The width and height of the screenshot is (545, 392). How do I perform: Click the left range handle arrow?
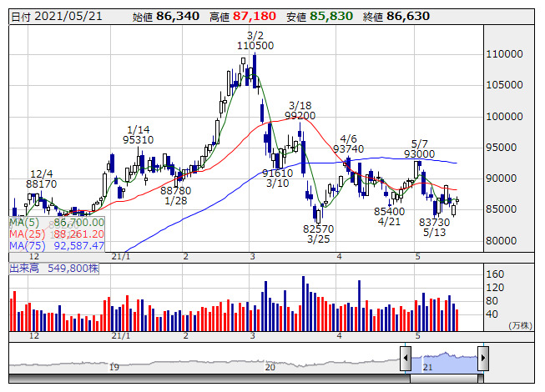(x=406, y=358)
